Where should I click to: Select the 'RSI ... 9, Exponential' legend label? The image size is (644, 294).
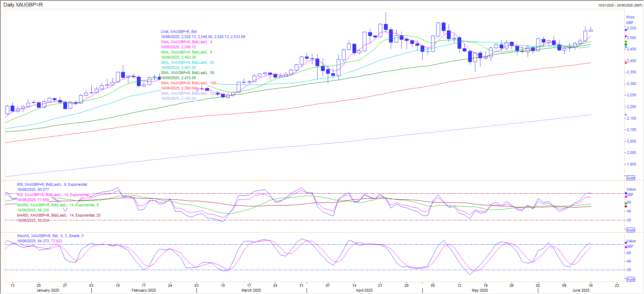pyautogui.click(x=52, y=184)
